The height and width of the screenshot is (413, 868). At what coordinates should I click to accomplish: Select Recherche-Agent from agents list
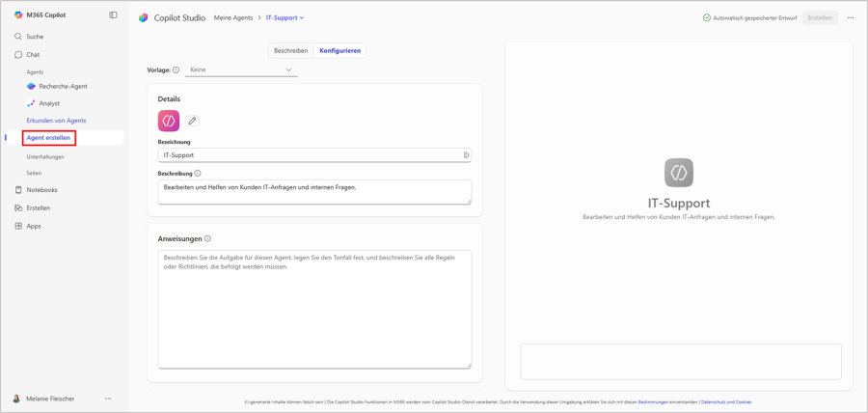[65, 87]
